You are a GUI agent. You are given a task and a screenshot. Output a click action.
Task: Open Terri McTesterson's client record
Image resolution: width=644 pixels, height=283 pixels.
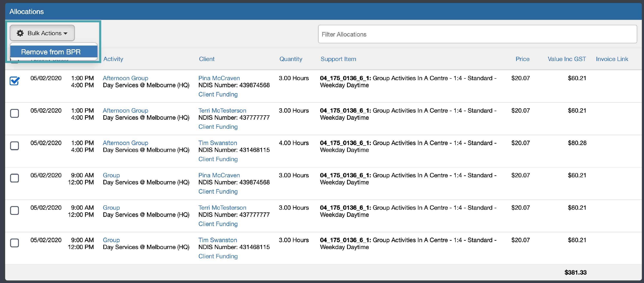[x=222, y=110]
